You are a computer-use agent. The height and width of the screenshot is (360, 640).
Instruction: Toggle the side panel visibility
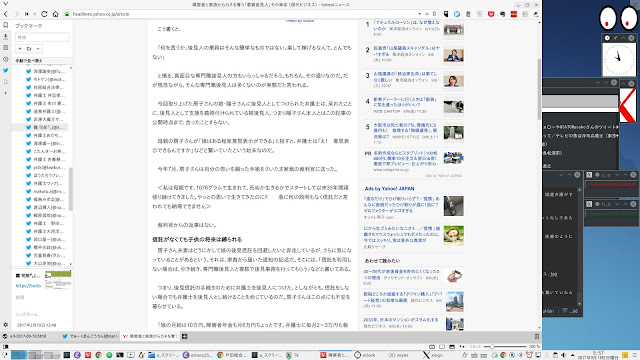tap(6, 347)
